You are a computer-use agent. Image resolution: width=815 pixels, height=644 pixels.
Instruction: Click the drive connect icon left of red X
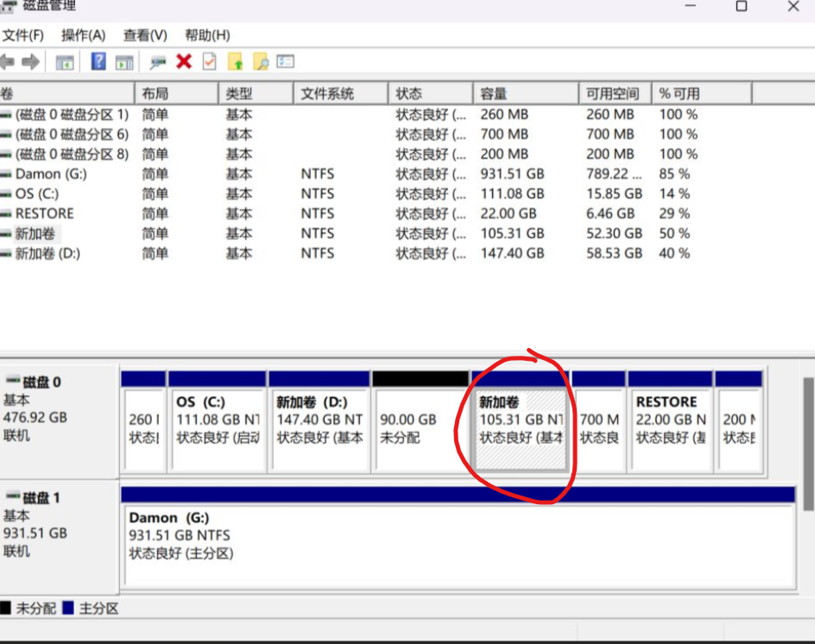157,62
